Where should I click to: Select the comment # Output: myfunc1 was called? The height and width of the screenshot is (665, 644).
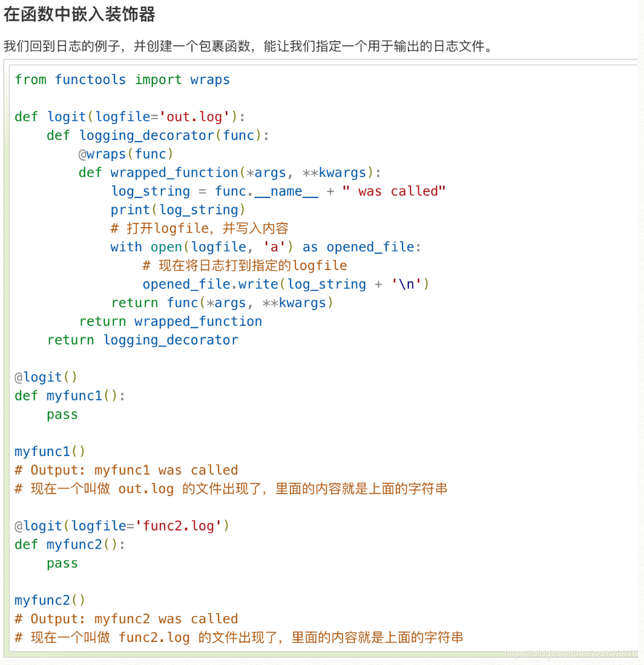[126, 470]
